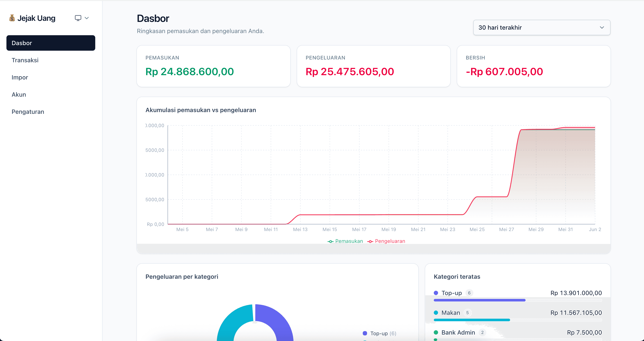Click the Rp 7.500,00 Bank Admin amount
Screen dimensions: 644x341
pos(585,332)
